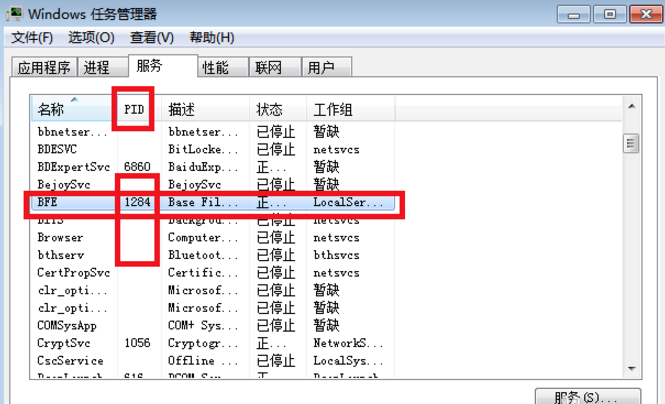Image resolution: width=665 pixels, height=404 pixels.
Task: Select the Browser service row
Action: [213, 237]
